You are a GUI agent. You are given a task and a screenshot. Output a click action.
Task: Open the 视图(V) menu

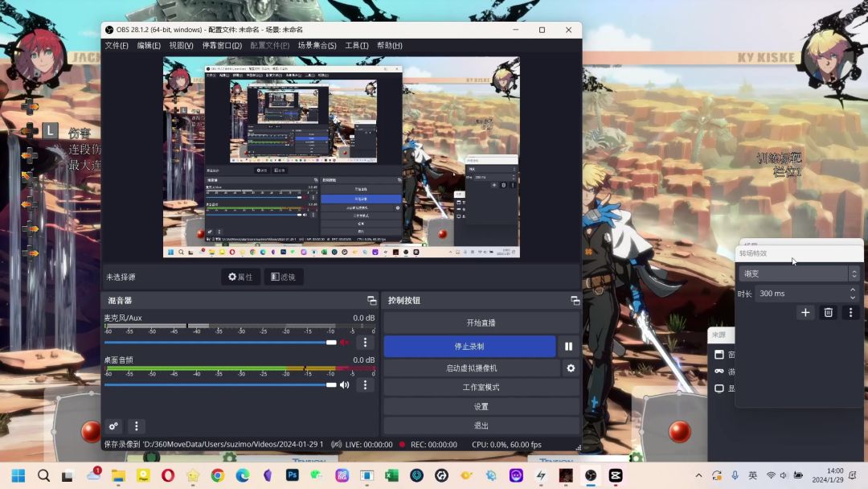coord(181,45)
